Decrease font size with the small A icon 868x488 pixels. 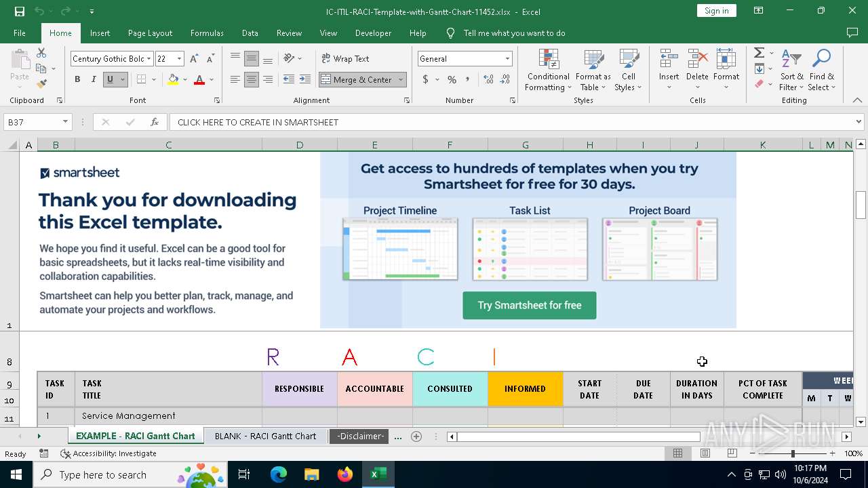coord(210,59)
